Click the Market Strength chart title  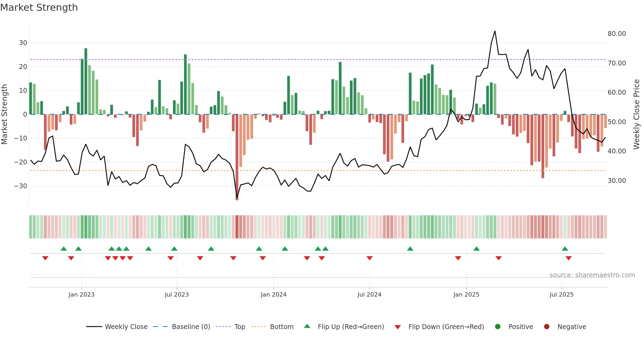click(x=39, y=8)
